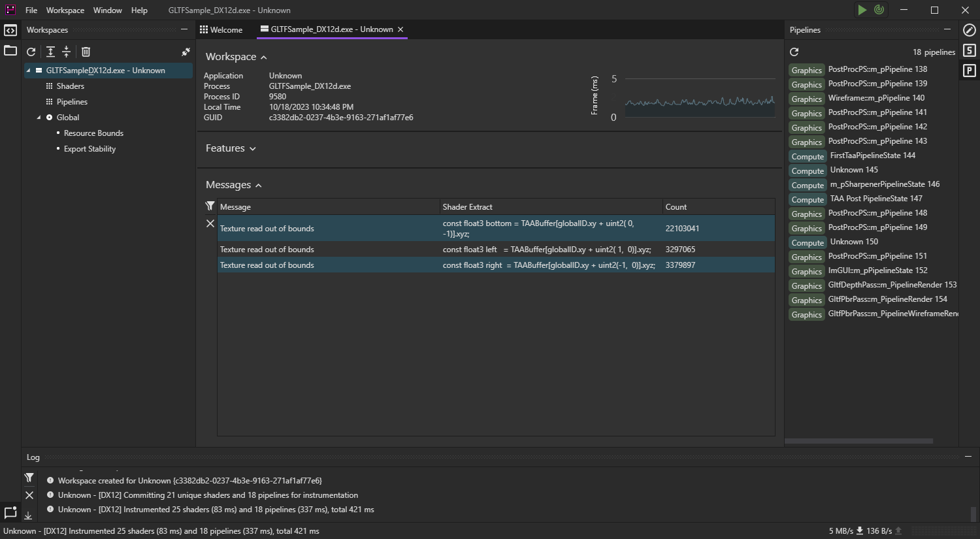The height and width of the screenshot is (539, 980).
Task: Click the green launch application play icon
Action: tap(862, 10)
